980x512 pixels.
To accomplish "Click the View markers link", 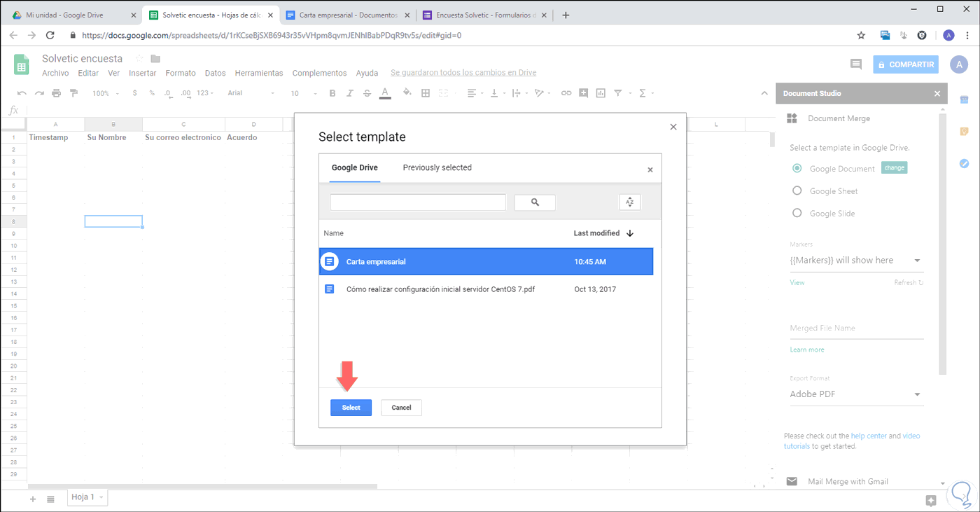I will point(797,283).
